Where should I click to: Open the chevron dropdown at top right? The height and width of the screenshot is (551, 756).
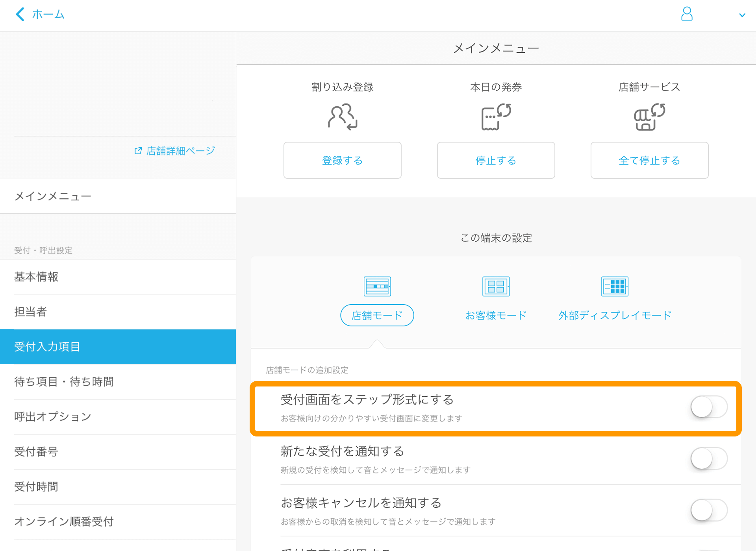pos(742,15)
